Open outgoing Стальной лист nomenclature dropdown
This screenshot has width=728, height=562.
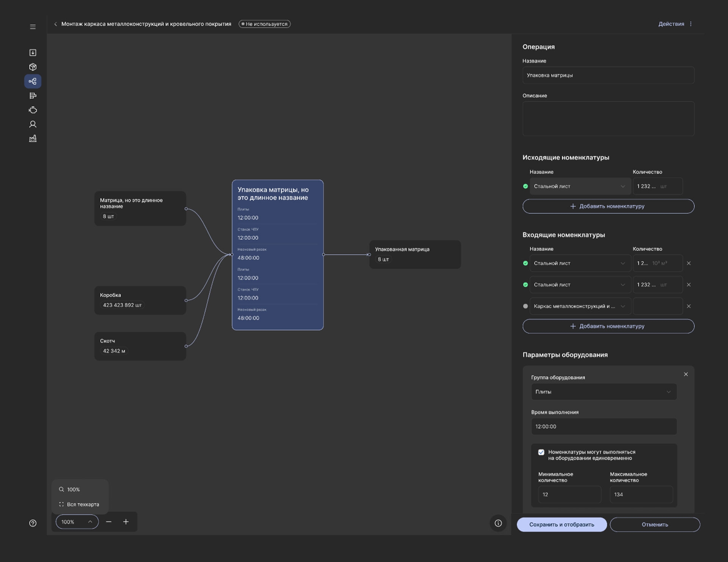(x=580, y=186)
